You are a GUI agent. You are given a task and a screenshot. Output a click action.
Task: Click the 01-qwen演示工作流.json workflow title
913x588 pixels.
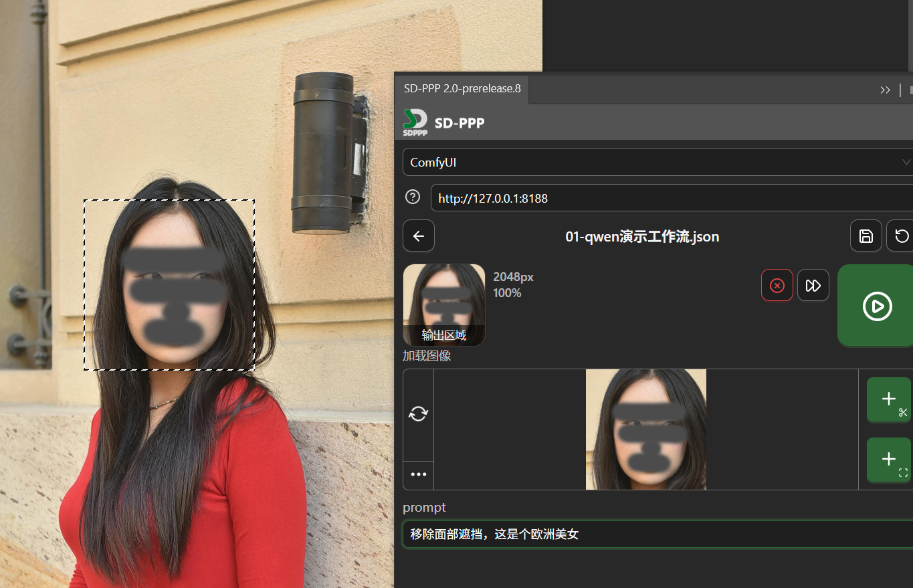point(642,237)
